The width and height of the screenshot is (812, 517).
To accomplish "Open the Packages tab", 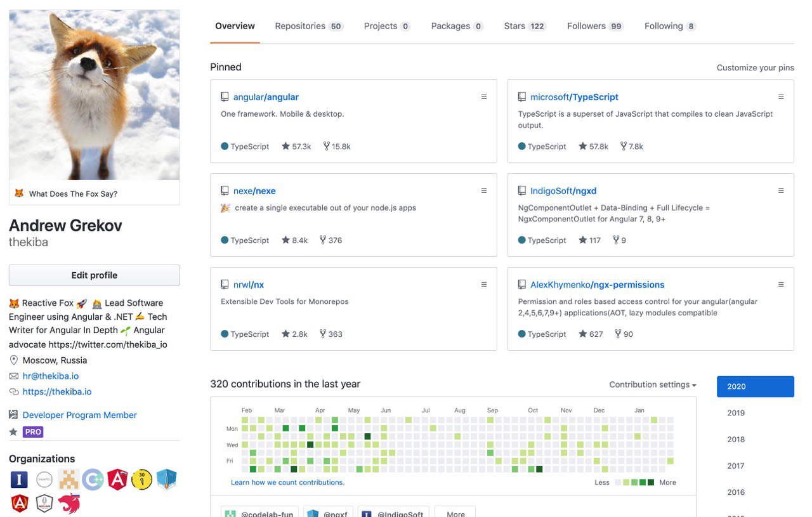I will 457,26.
